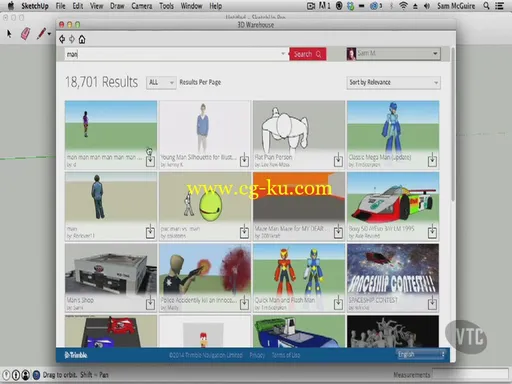Go forward in 3D Warehouse browser
This screenshot has height=384, width=512.
(72, 39)
